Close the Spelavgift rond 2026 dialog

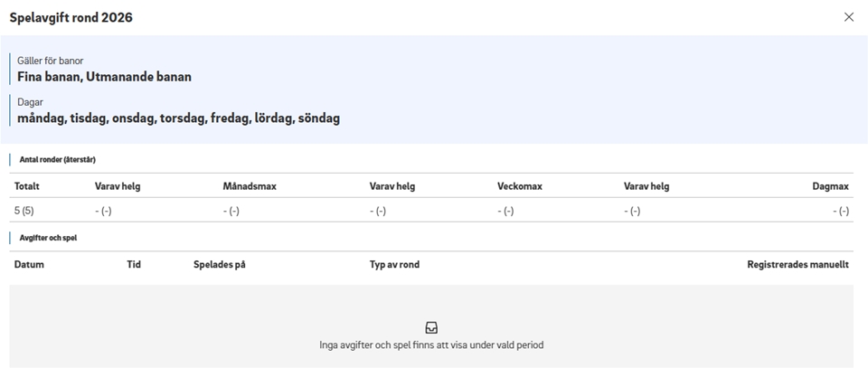[848, 17]
